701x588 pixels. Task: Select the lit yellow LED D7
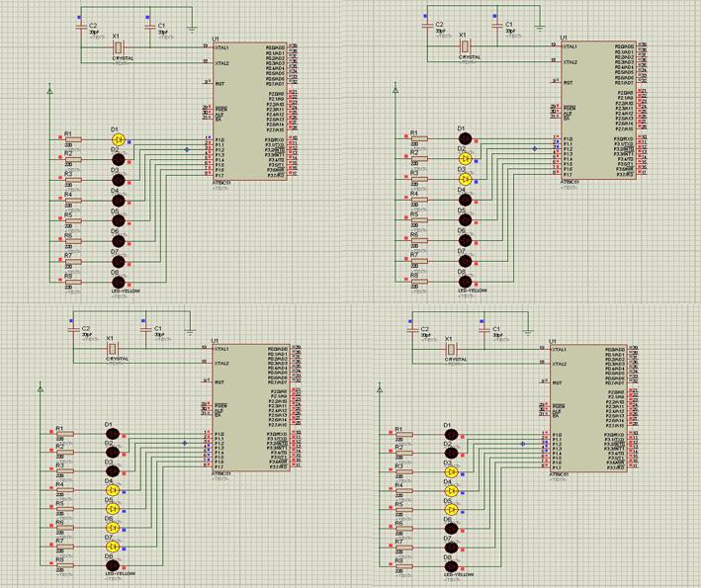(x=113, y=546)
